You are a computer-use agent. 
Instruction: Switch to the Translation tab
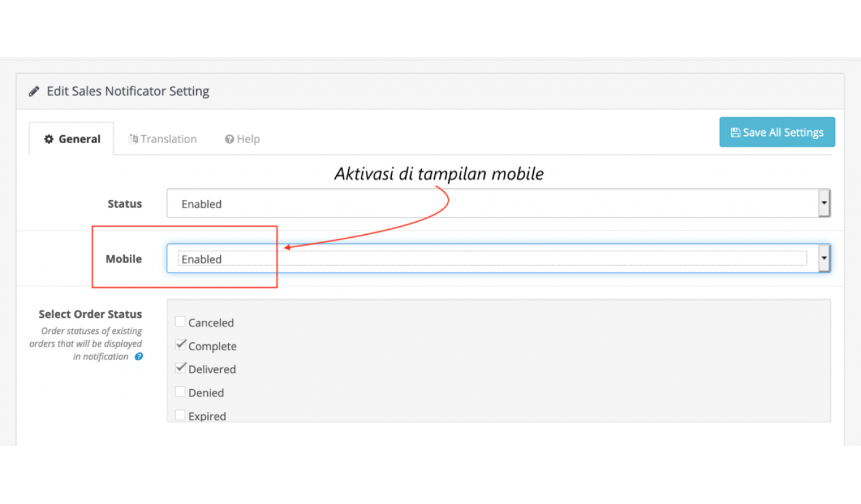click(162, 139)
